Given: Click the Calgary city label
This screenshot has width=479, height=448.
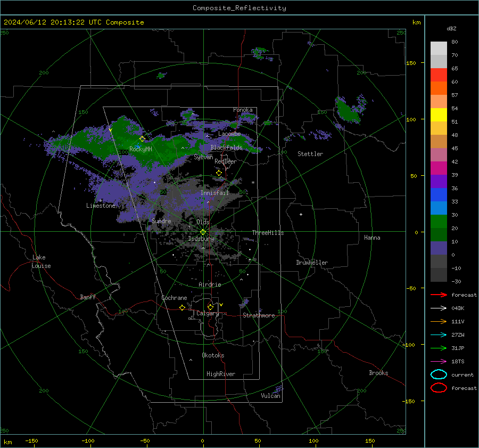Looking at the screenshot, I should tap(208, 313).
